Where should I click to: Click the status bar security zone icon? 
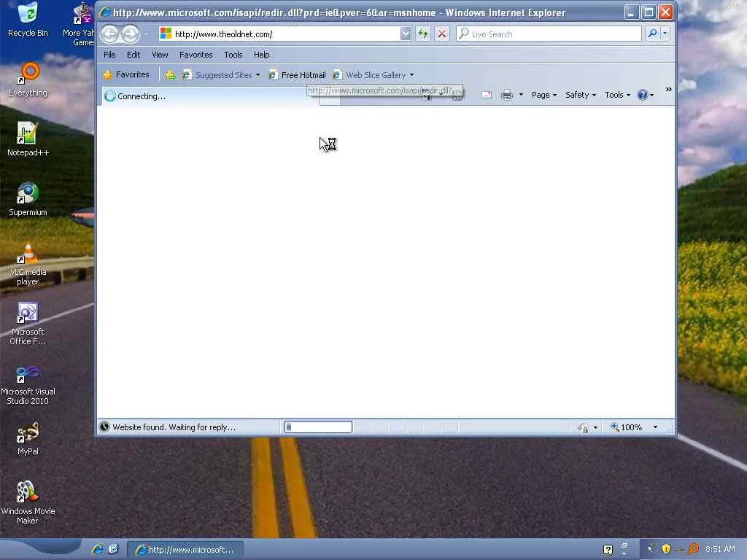pyautogui.click(x=583, y=427)
